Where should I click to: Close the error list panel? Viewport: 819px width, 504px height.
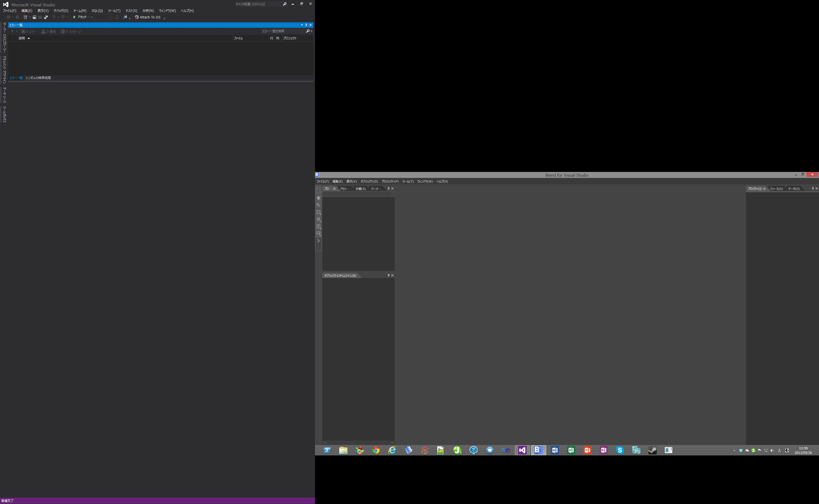click(x=311, y=25)
